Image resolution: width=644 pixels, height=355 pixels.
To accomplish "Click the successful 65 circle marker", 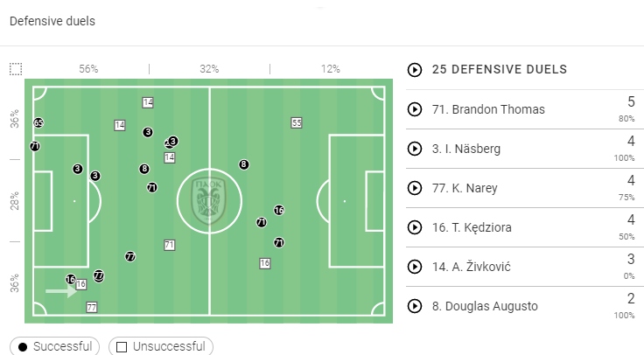I will pos(38,123).
